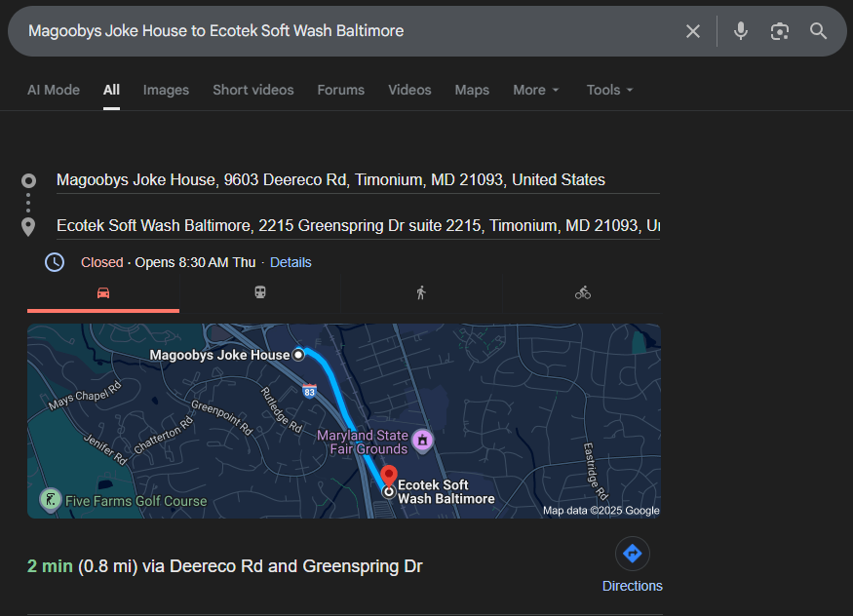Select public transit mode icon
This screenshot has width=853, height=616.
pos(260,292)
